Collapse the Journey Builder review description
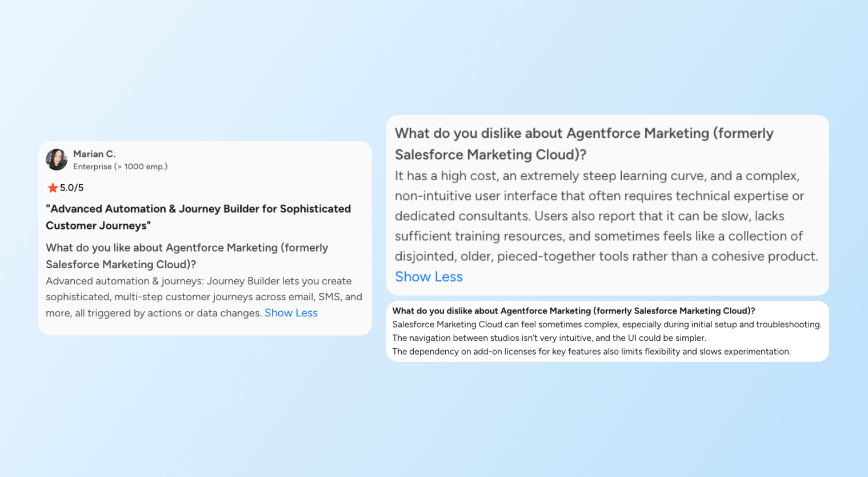 click(291, 312)
